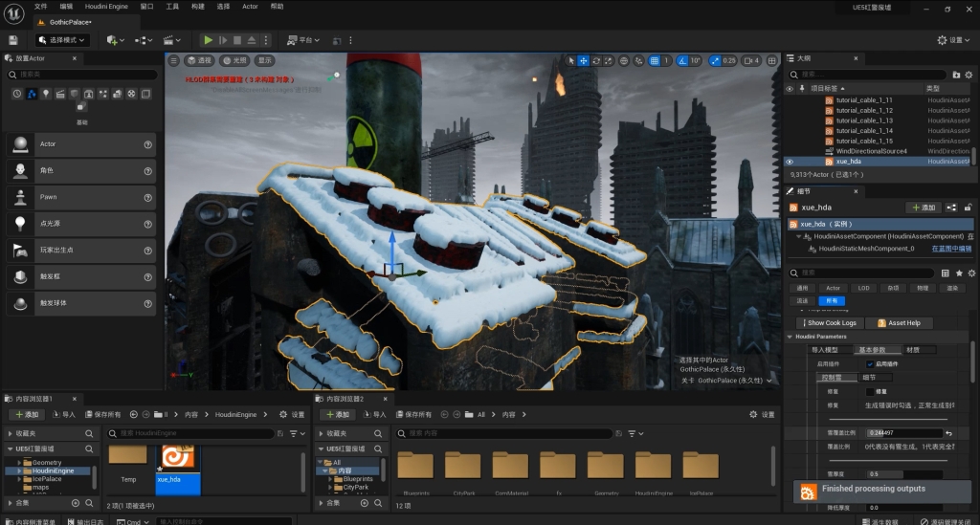This screenshot has height=525, width=980.
Task: Click the 添加 add component button in Details
Action: click(x=924, y=208)
